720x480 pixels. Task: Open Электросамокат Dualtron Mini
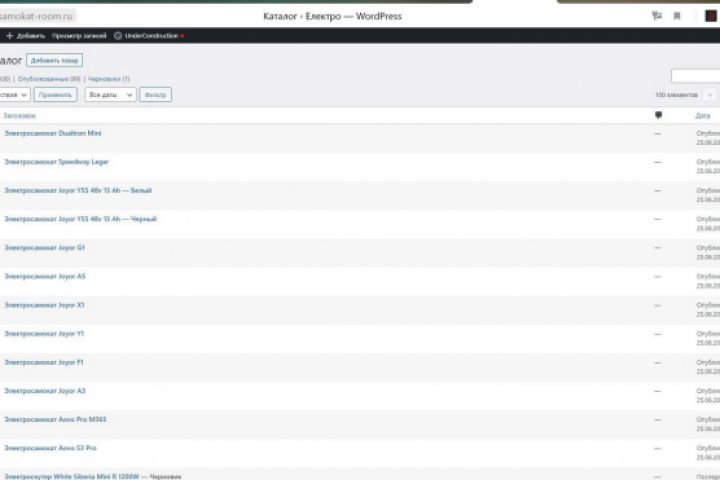tap(53, 133)
